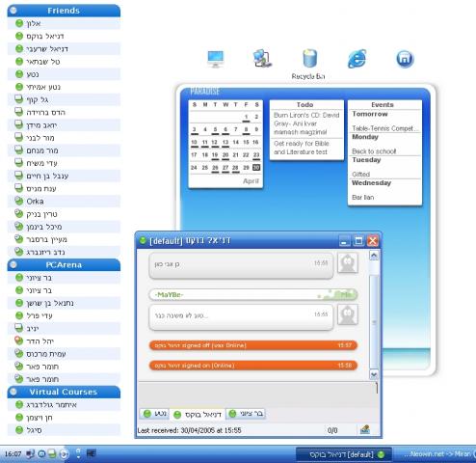Click the typing notification icon in chat status bar

tap(365, 429)
